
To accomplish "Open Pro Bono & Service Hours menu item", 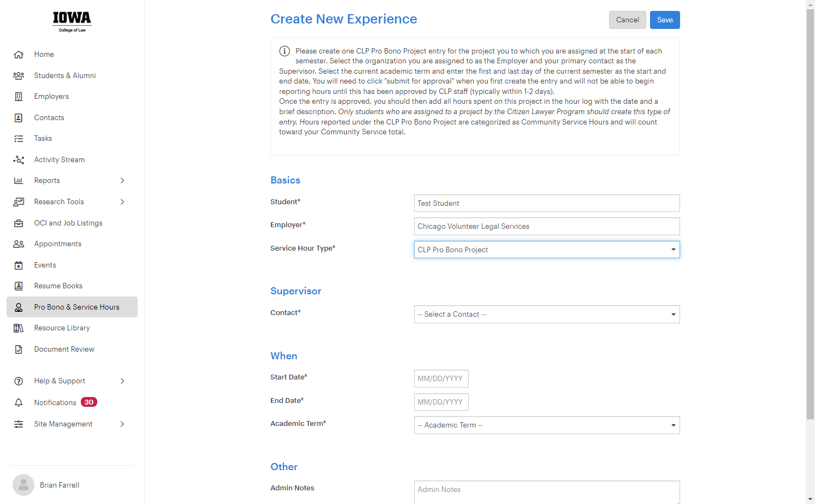I will point(72,307).
